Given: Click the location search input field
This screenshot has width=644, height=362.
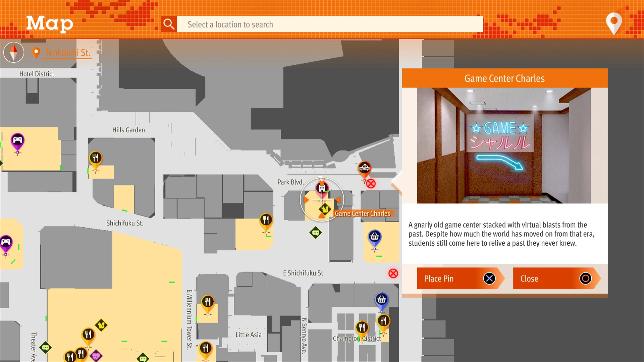Looking at the screenshot, I should pyautogui.click(x=330, y=24).
